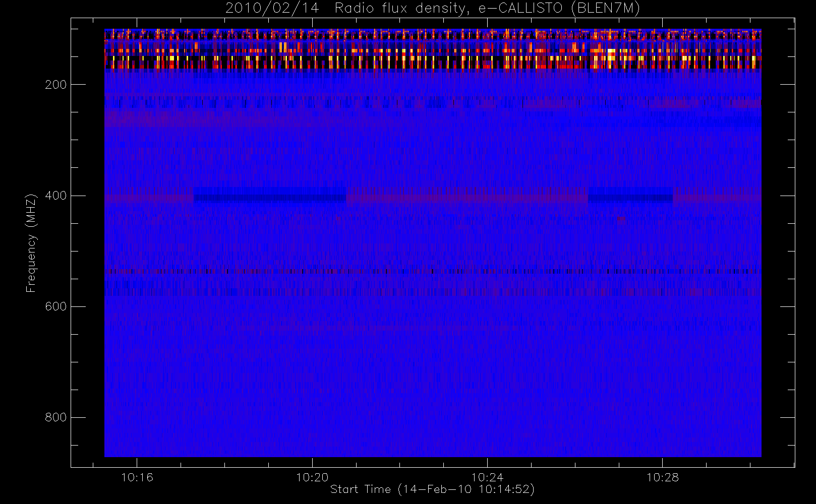Click the 400 frequency tick label
The image size is (816, 504).
pyautogui.click(x=55, y=196)
